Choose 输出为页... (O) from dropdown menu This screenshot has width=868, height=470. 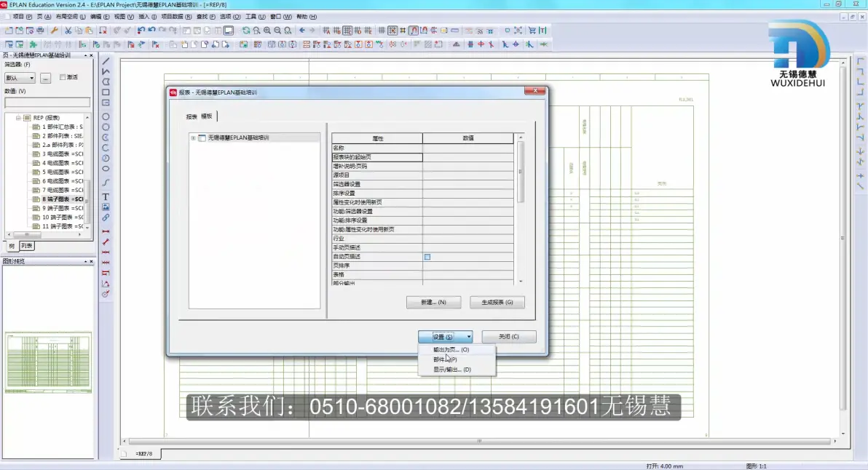click(457, 349)
